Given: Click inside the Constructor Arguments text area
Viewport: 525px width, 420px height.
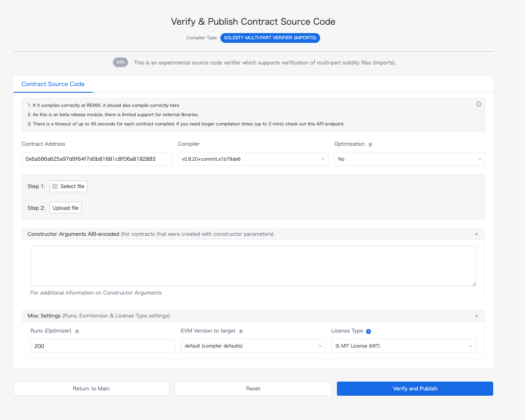Looking at the screenshot, I should click(x=253, y=266).
